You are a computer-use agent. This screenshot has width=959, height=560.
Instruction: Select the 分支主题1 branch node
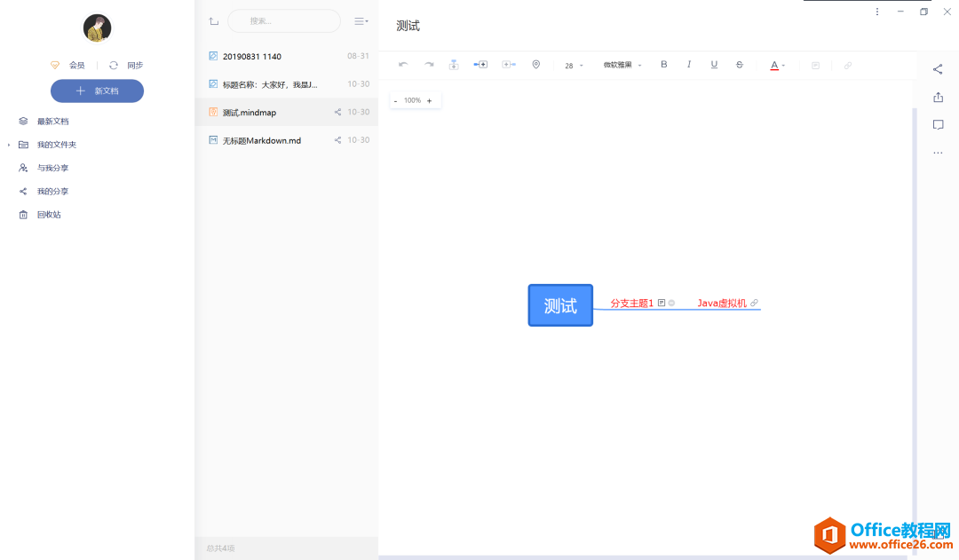pos(632,304)
